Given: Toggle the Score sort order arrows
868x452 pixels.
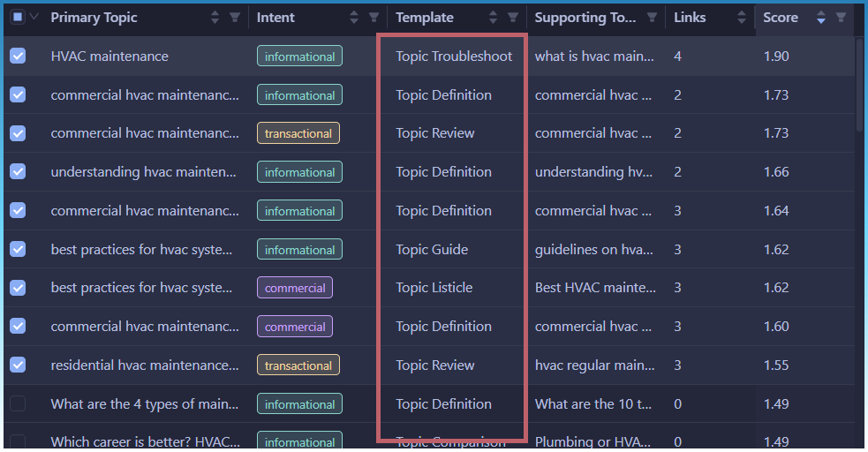Looking at the screenshot, I should pyautogui.click(x=821, y=18).
